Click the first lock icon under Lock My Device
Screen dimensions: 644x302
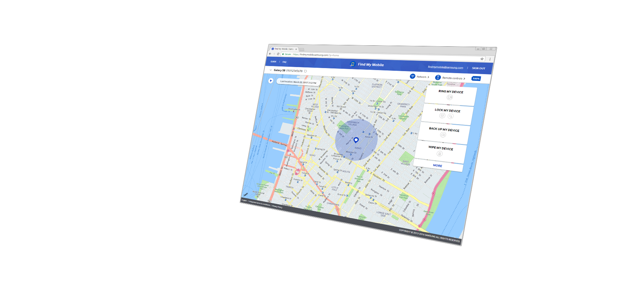(442, 116)
